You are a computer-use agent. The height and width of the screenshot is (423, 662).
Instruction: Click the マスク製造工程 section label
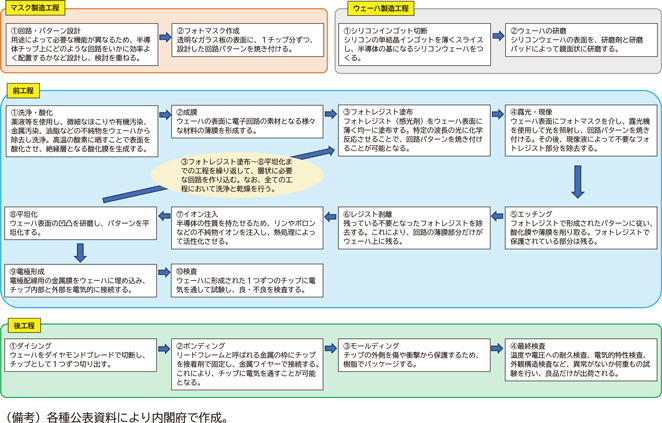point(35,8)
